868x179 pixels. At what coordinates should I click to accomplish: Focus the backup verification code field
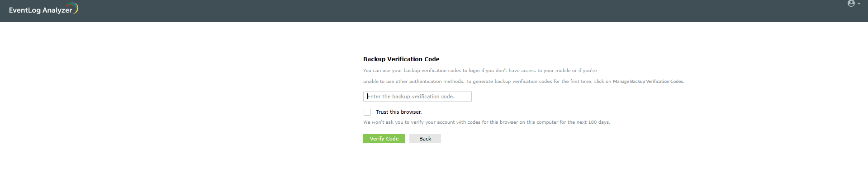(x=417, y=97)
